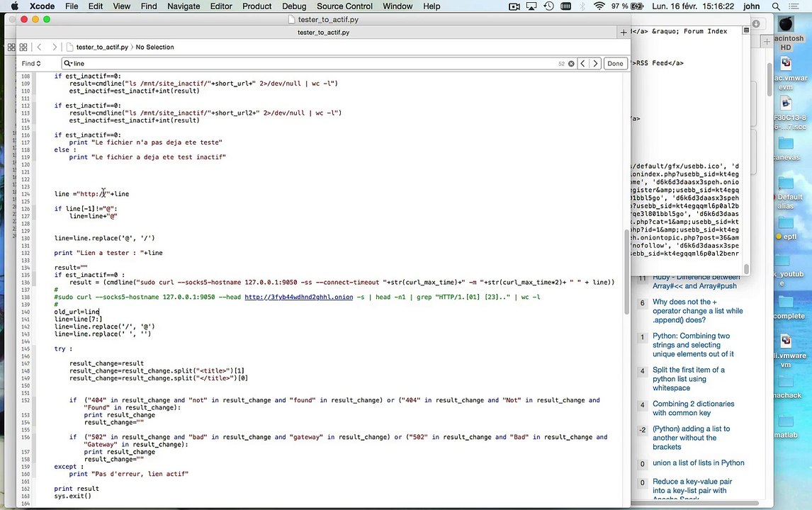
Task: Open Wi-Fi status menu
Action: tap(599, 6)
